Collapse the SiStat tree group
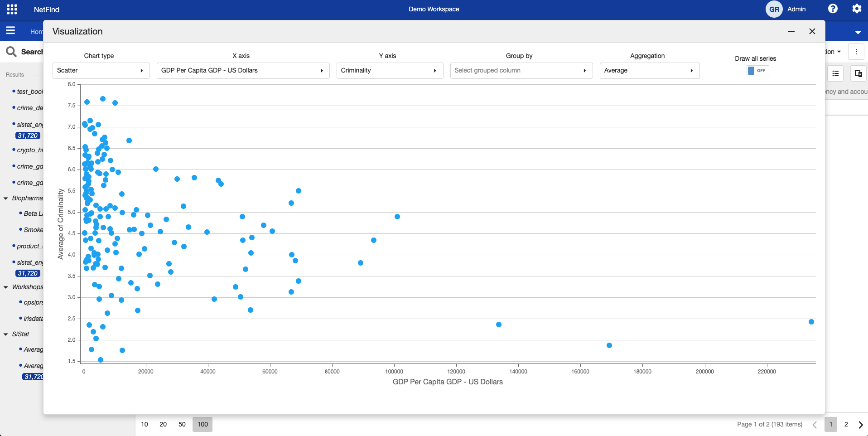This screenshot has height=436, width=868. pyautogui.click(x=6, y=334)
